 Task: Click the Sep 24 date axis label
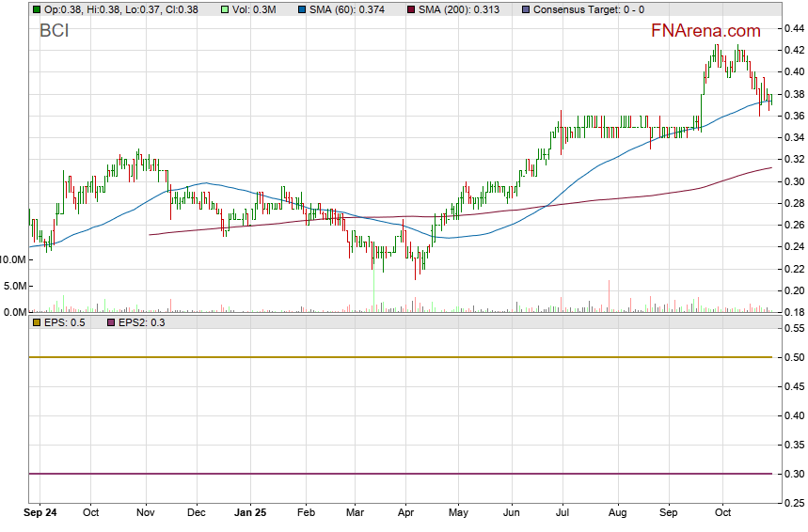click(40, 513)
